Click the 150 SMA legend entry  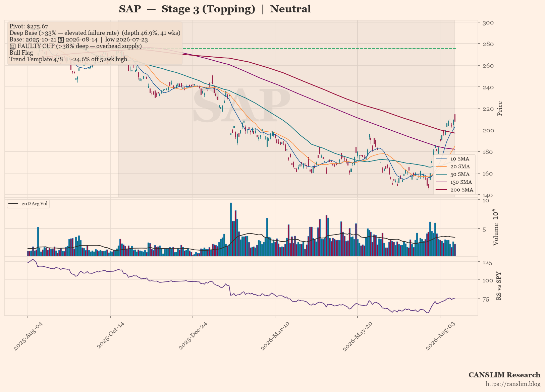454,182
